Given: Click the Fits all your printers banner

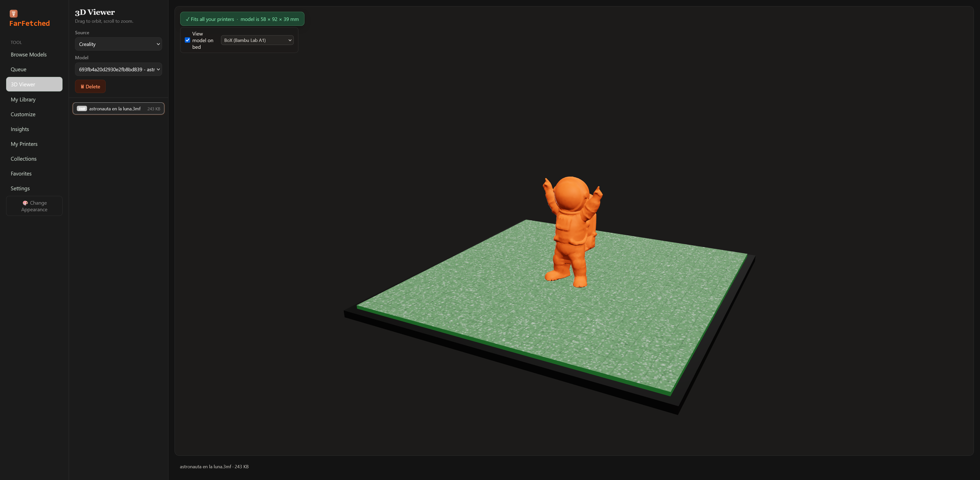Looking at the screenshot, I should coord(242,19).
